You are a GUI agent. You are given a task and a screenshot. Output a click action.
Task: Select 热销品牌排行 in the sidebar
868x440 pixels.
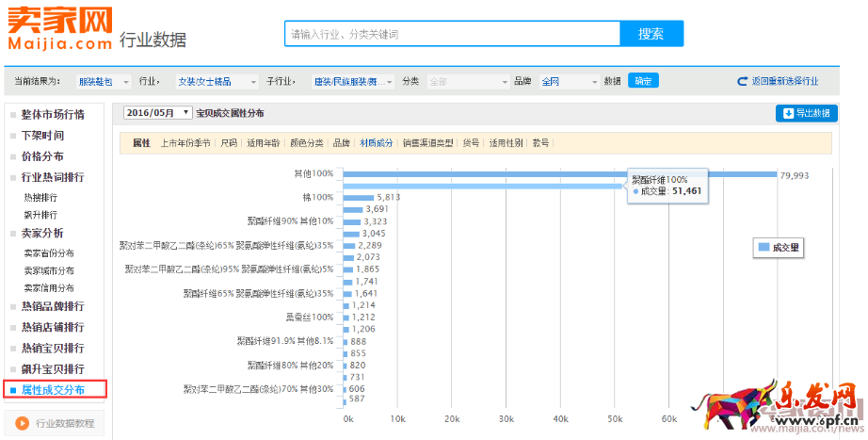pos(53,306)
